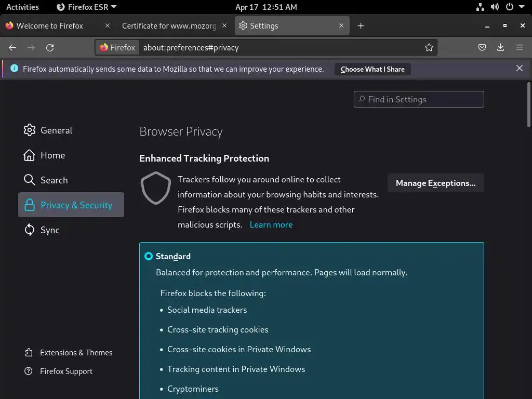Click the Home house icon
Screen dimensions: 532x399
29,155
